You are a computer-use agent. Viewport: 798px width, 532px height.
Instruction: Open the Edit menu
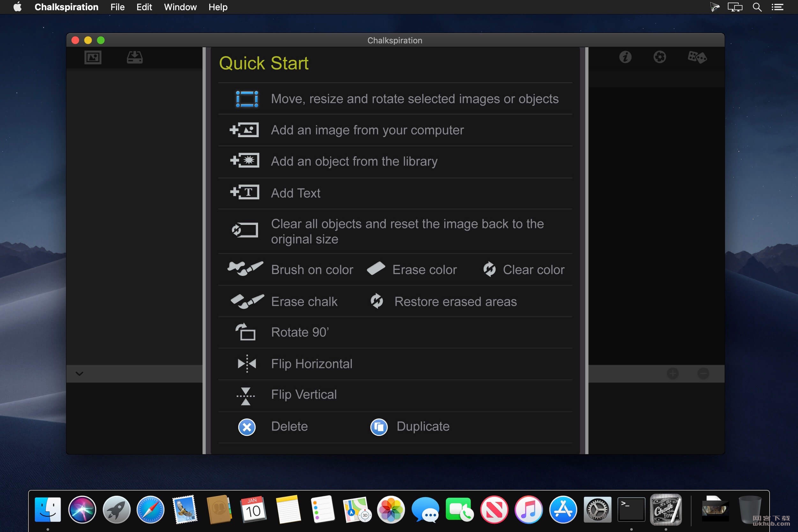[144, 7]
